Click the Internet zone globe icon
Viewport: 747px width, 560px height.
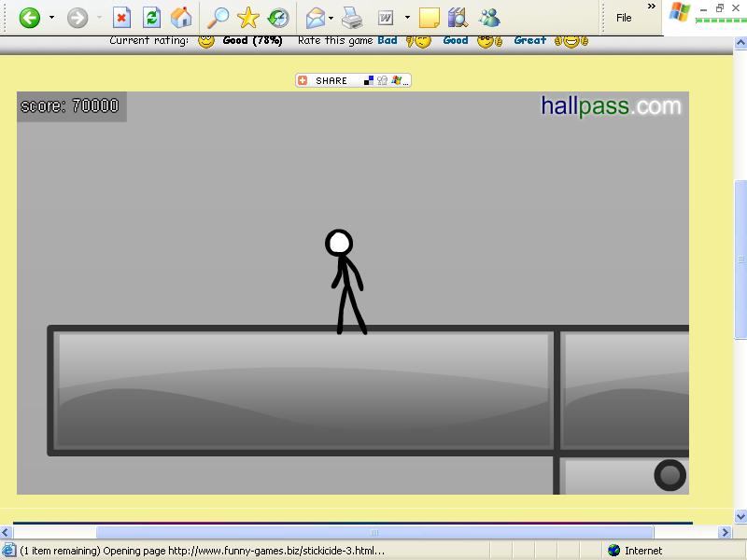click(614, 551)
